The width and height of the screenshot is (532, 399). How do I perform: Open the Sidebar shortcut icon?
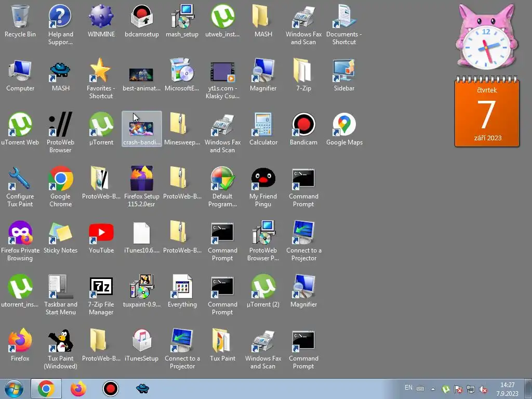point(344,75)
